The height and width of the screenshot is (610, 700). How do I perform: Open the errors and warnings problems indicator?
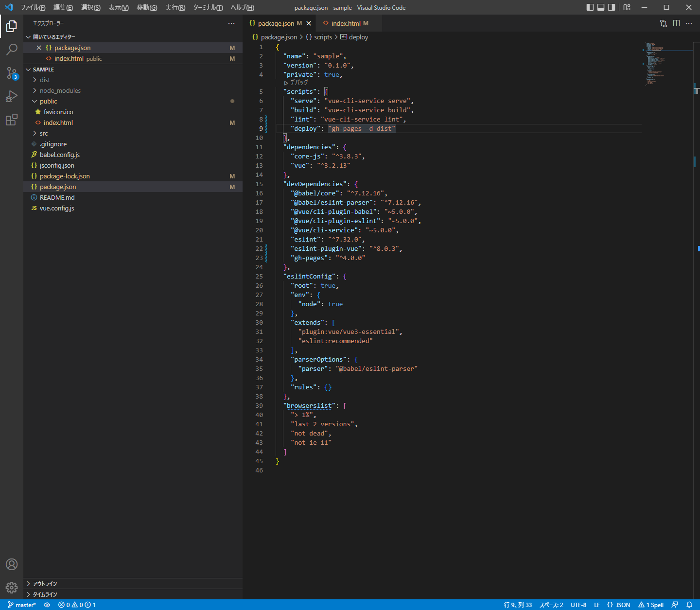click(77, 605)
